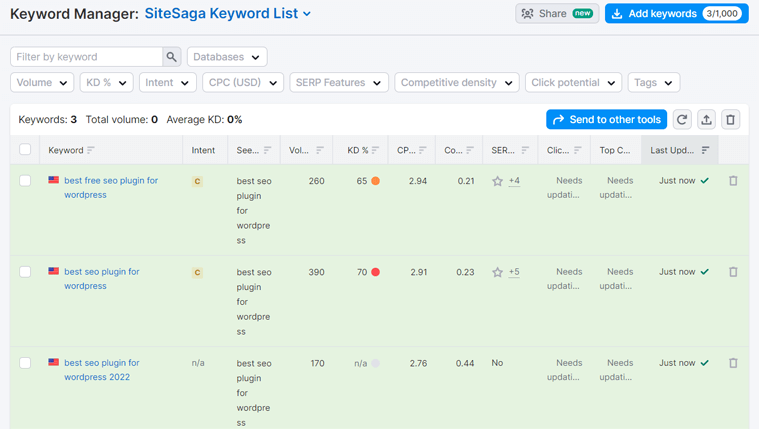
Task: Sort by CPC column icon
Action: point(423,150)
